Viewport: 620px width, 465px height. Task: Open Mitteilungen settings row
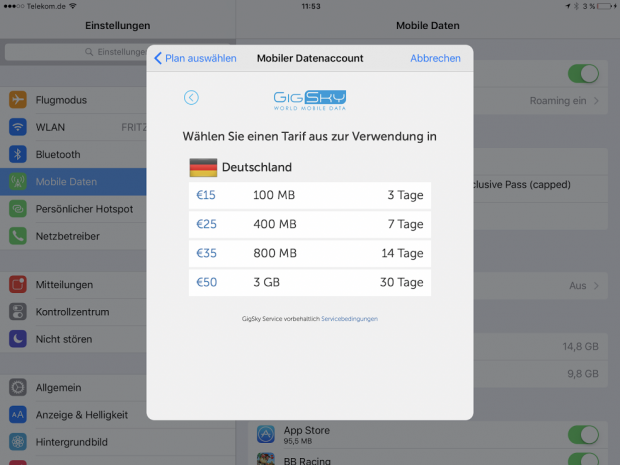coord(73,284)
